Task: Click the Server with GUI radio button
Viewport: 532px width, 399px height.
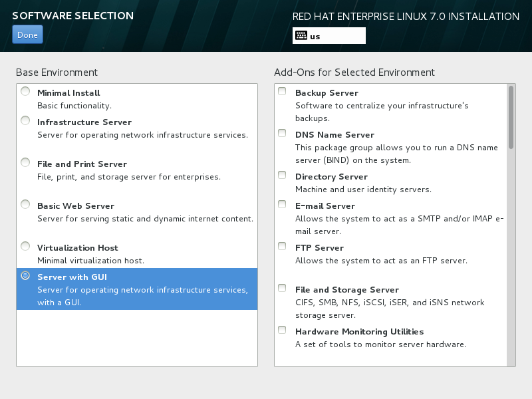Action: (25, 276)
